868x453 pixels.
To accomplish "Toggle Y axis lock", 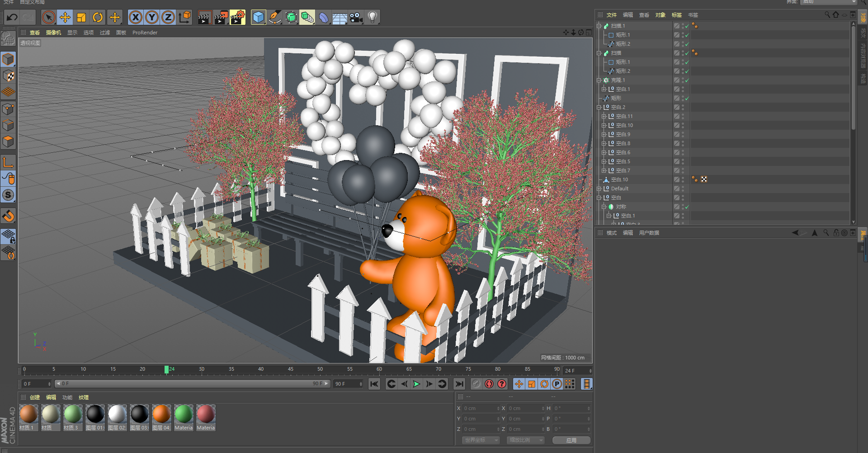I will [x=152, y=18].
